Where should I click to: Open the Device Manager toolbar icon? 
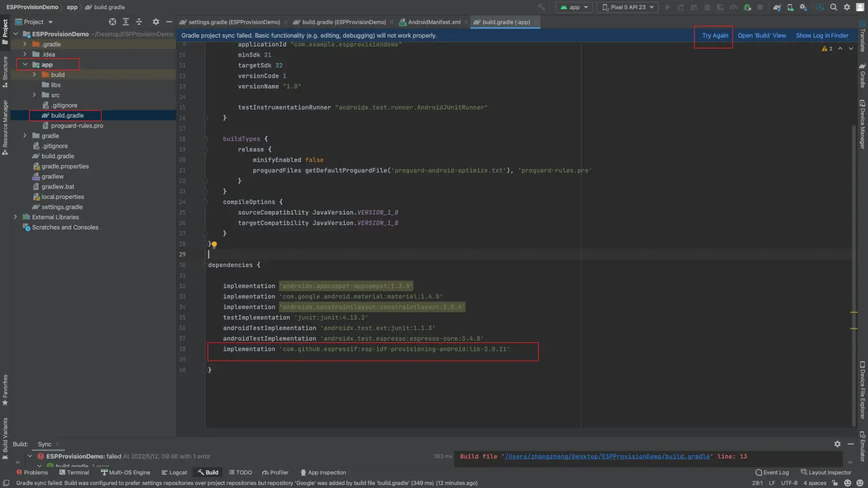(x=790, y=8)
